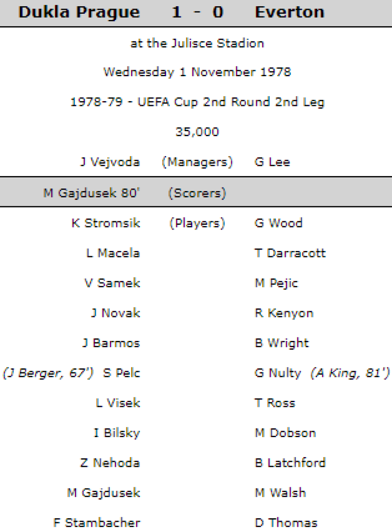Image resolution: width=392 pixels, height=532 pixels.
Task: Click substitute A King, 81'
Action: (x=350, y=373)
